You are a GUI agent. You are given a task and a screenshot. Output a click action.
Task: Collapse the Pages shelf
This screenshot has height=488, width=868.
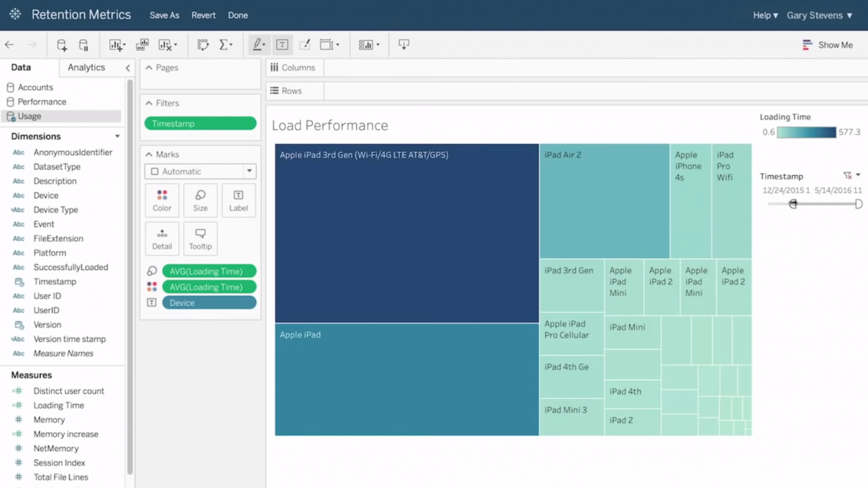pos(148,67)
